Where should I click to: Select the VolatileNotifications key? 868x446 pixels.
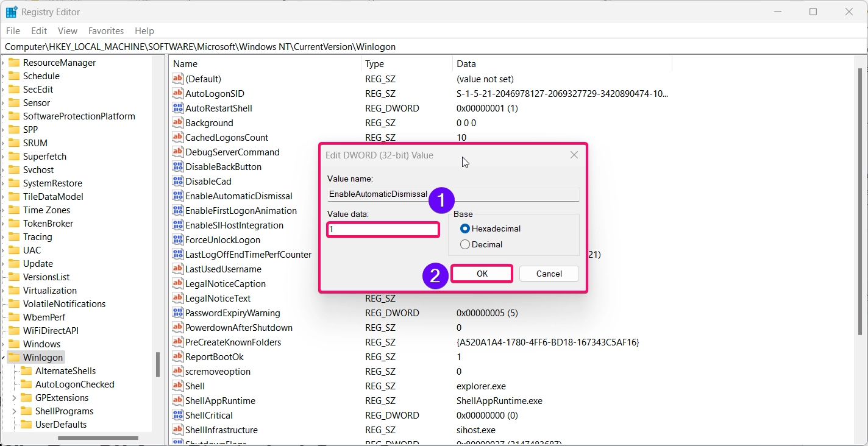point(64,304)
